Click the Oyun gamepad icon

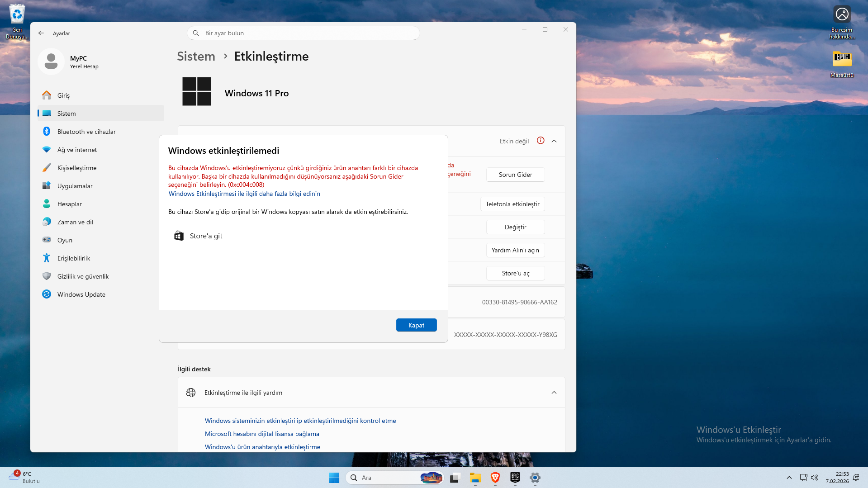click(x=47, y=240)
